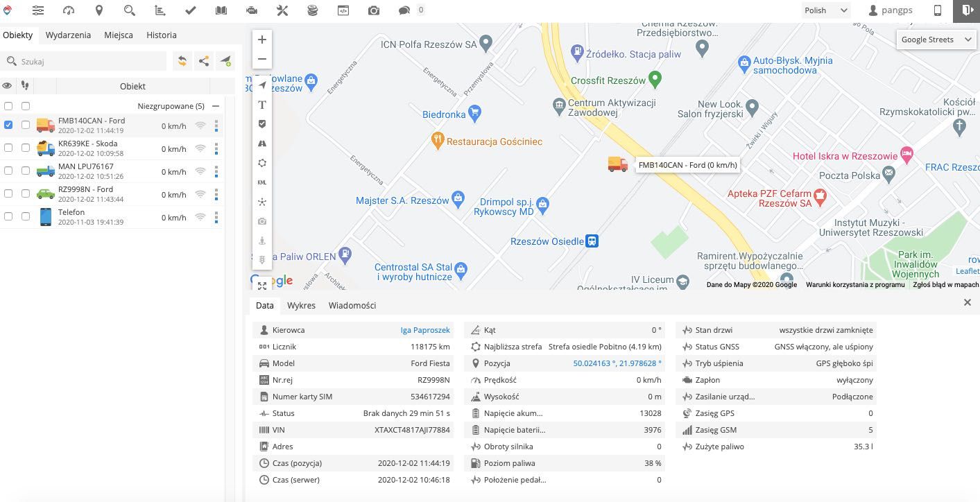Open the three-dot menu for RZ9998N - Ford
This screenshot has height=502, width=980.
(216, 194)
